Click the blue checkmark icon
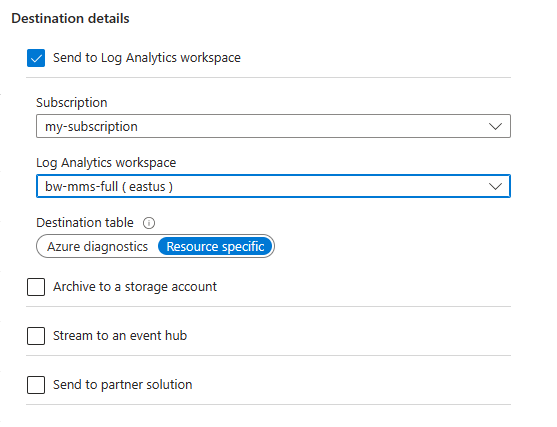Image resolution: width=557 pixels, height=427 pixels. coord(36,58)
